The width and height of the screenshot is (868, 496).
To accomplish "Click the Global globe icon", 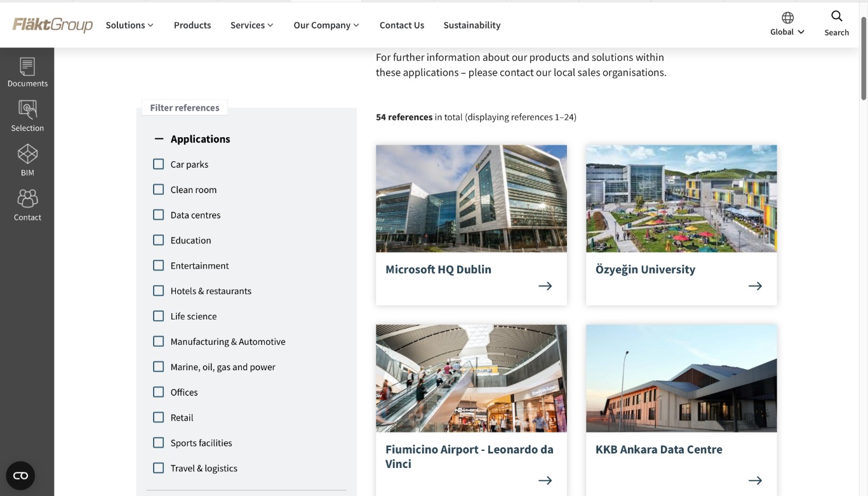I will pyautogui.click(x=787, y=18).
